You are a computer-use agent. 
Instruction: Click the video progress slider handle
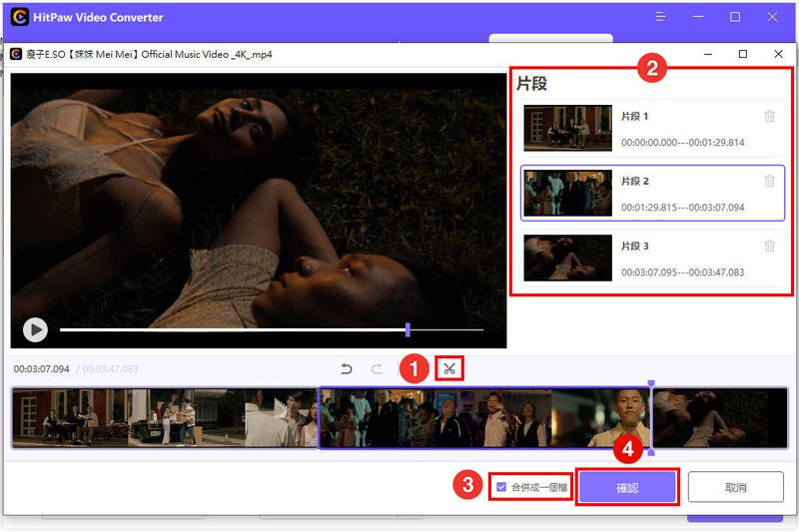tap(407, 329)
